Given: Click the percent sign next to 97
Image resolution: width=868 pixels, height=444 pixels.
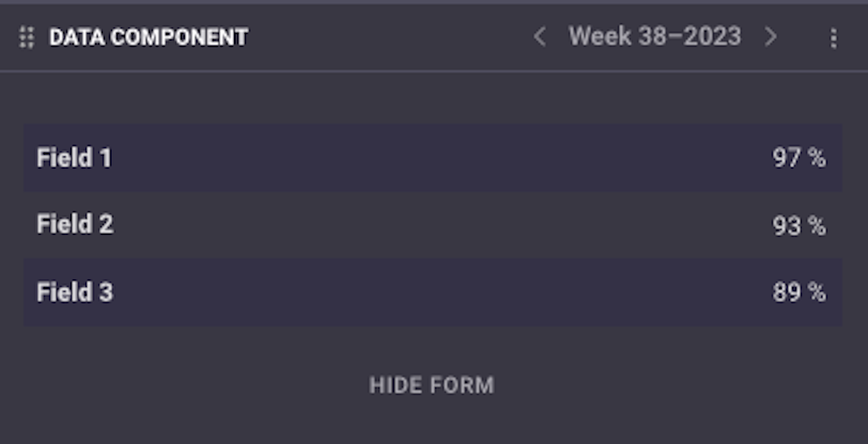Looking at the screenshot, I should (817, 158).
